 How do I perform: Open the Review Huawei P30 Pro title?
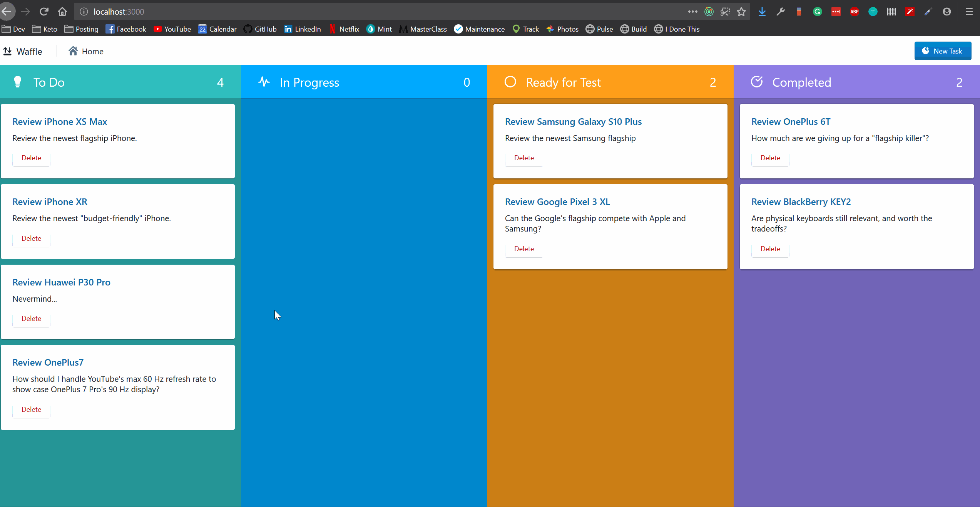pyautogui.click(x=61, y=282)
